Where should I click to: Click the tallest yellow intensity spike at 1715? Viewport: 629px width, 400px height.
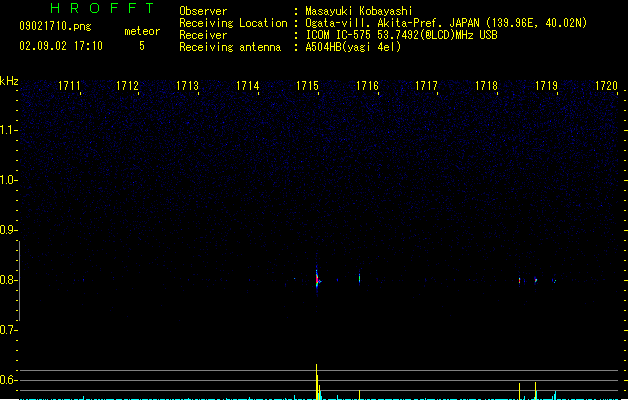pos(317,382)
